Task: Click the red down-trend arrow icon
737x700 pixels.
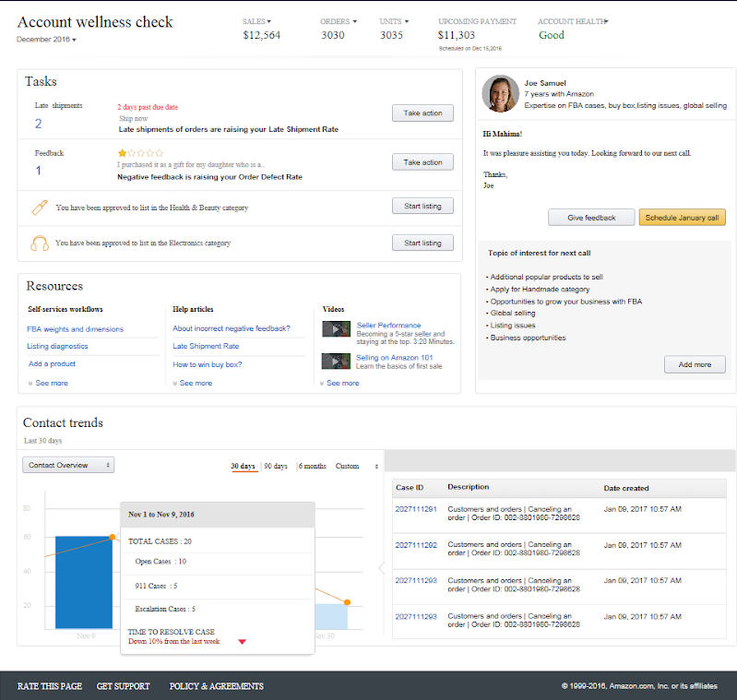Action: pos(242,642)
